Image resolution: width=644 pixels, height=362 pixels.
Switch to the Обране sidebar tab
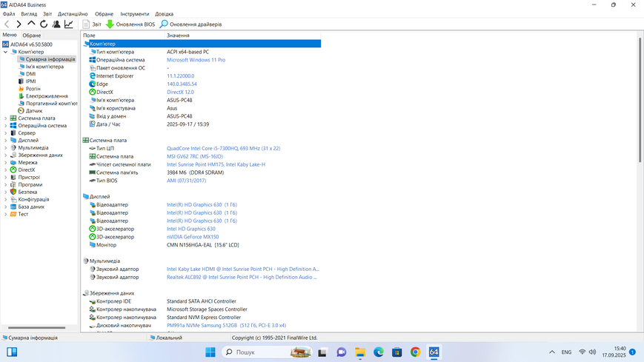point(32,36)
